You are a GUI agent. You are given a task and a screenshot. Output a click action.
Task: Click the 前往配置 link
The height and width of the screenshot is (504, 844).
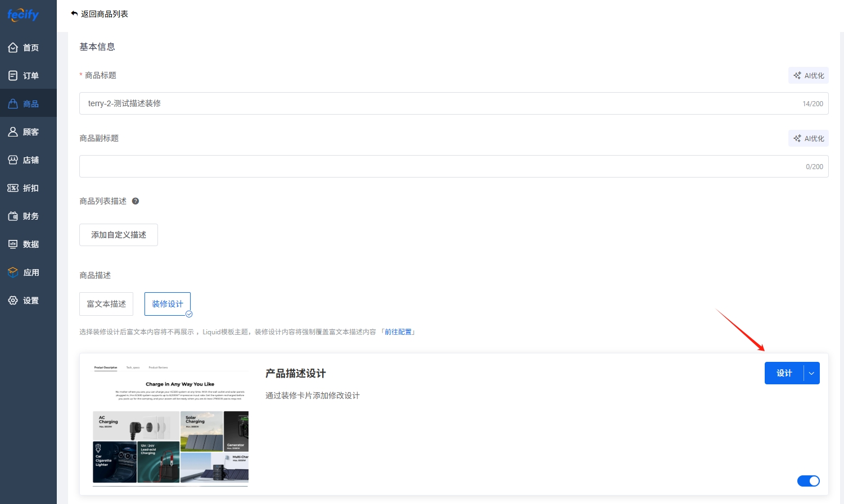[398, 332]
